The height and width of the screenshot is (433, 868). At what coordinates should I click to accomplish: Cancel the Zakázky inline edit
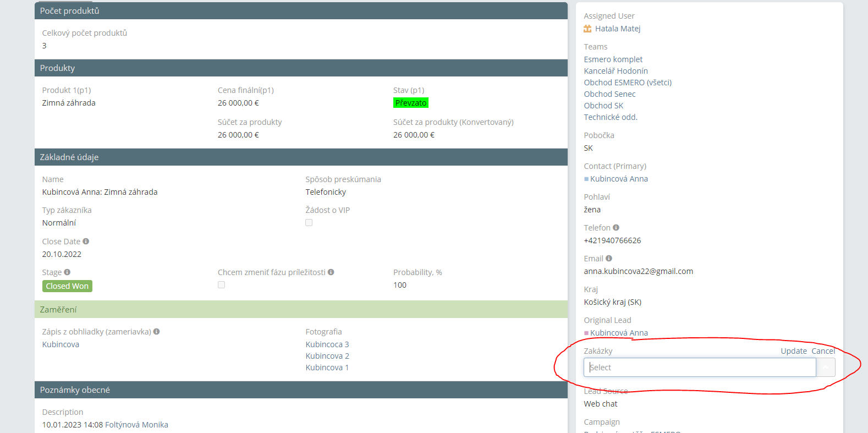pyautogui.click(x=823, y=351)
